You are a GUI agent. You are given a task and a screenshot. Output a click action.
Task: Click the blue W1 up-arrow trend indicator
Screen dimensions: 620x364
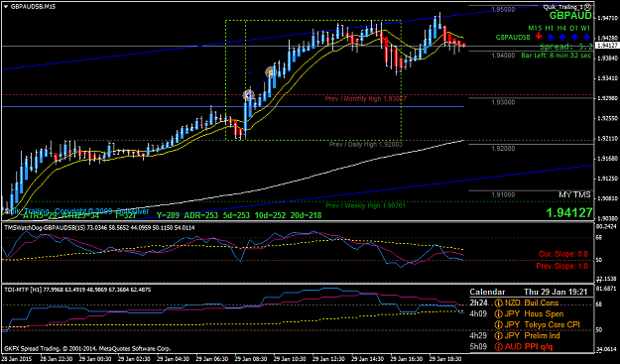coord(586,37)
